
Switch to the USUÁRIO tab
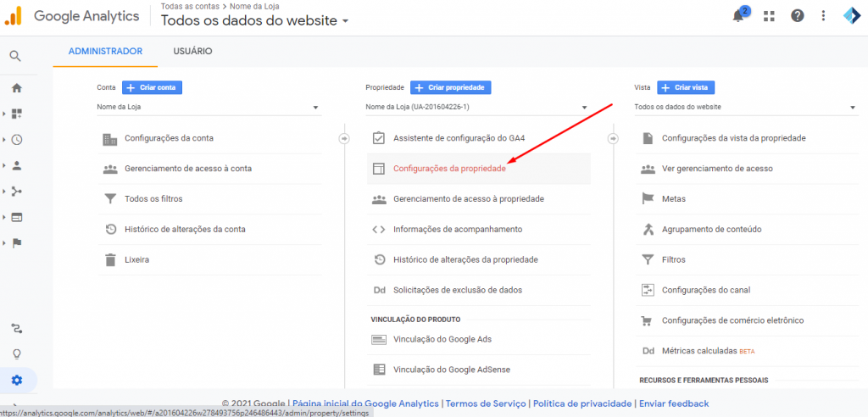192,51
